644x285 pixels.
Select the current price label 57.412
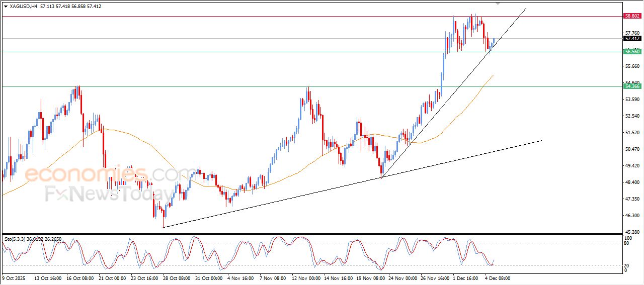(632, 39)
